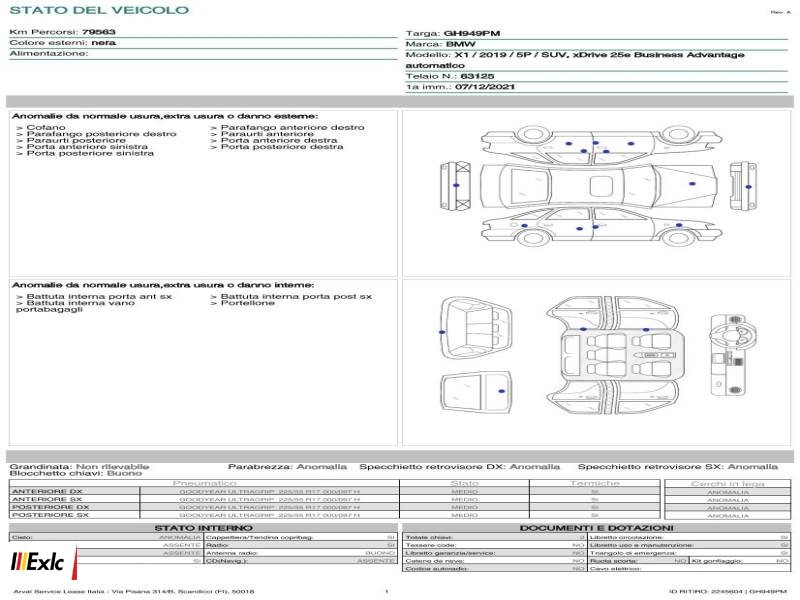Screen dimensions: 800x600
Task: Click the Telaio N. value 63125
Action: [x=478, y=76]
